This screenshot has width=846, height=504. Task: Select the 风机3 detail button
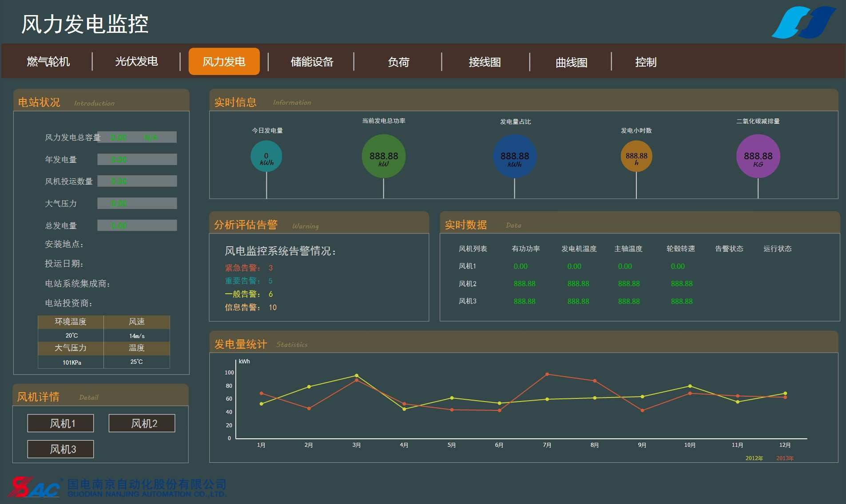click(x=61, y=449)
